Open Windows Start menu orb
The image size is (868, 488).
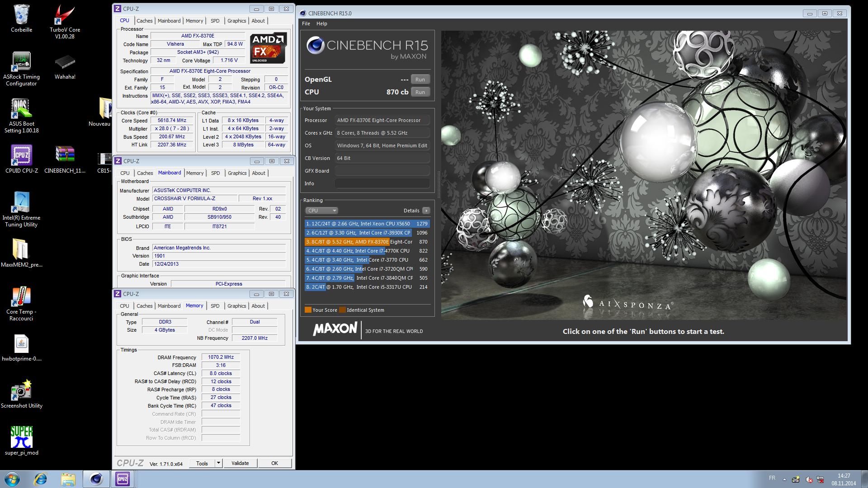[12, 479]
